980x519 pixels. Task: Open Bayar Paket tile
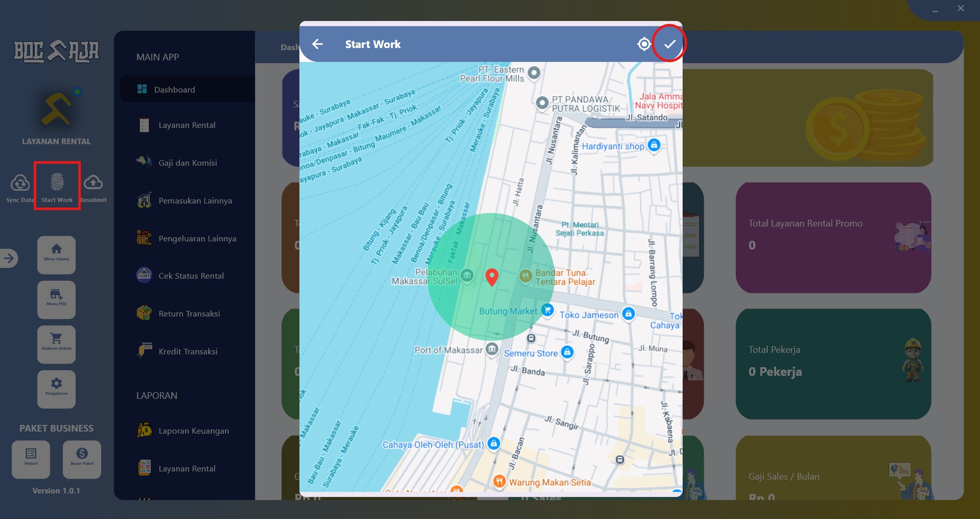point(82,459)
